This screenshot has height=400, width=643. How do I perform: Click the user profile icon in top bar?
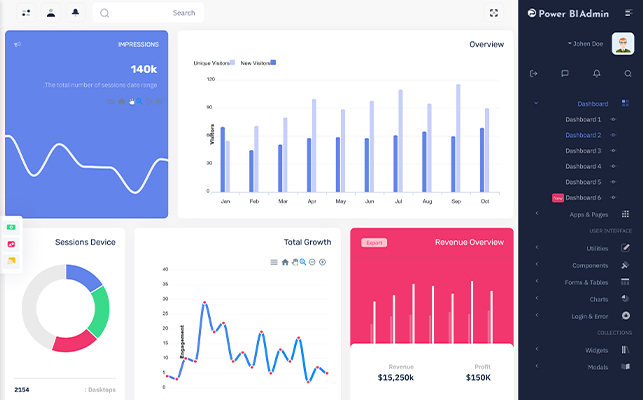tap(51, 13)
